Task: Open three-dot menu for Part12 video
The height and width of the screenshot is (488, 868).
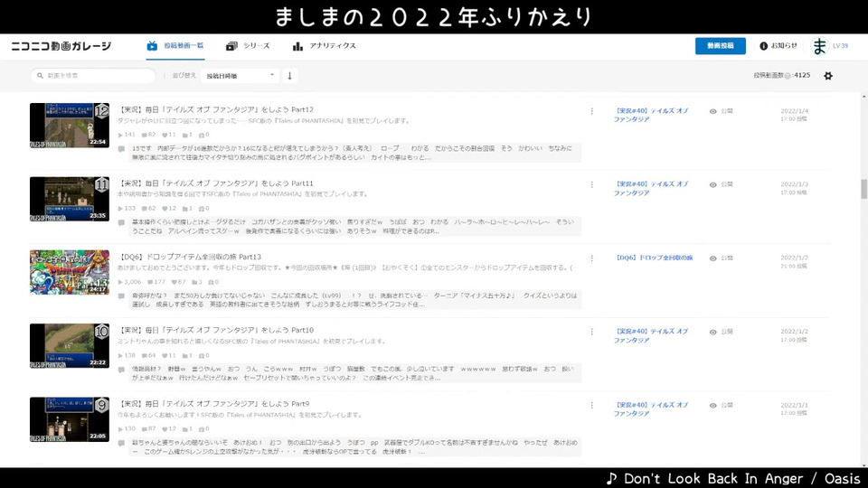Action: pos(591,111)
